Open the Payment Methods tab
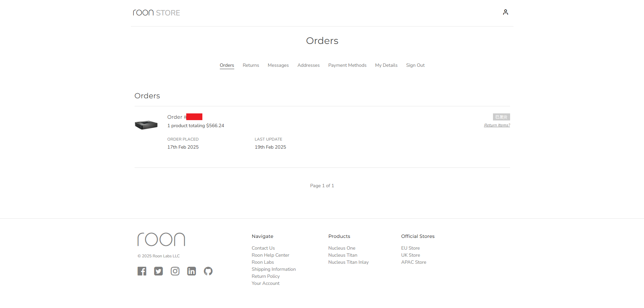Screen dimensions: 644x308 click(x=347, y=65)
